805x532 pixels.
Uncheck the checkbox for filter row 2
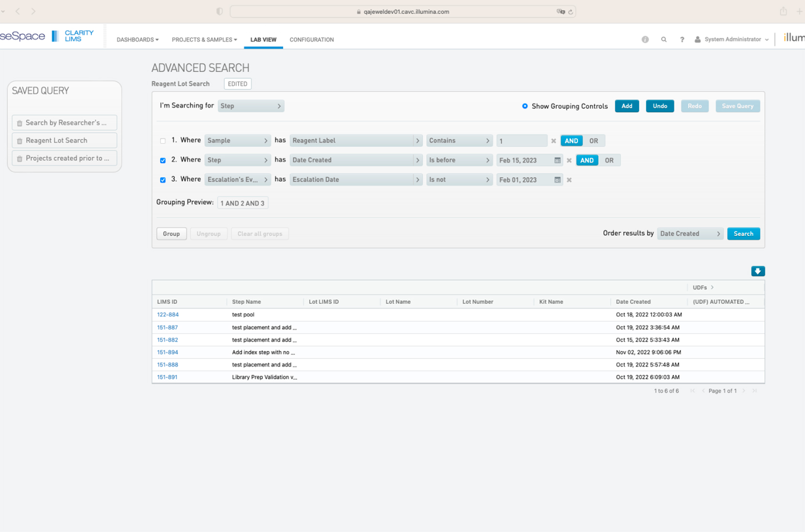coord(163,160)
